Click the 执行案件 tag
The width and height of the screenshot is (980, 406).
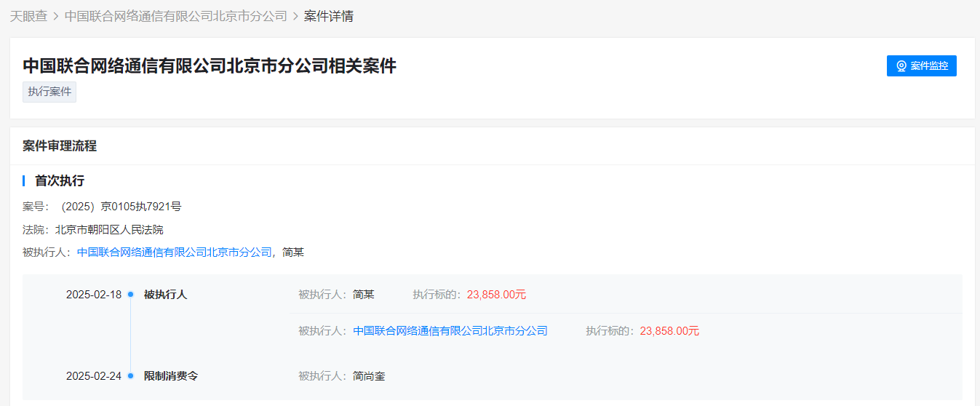(x=49, y=92)
